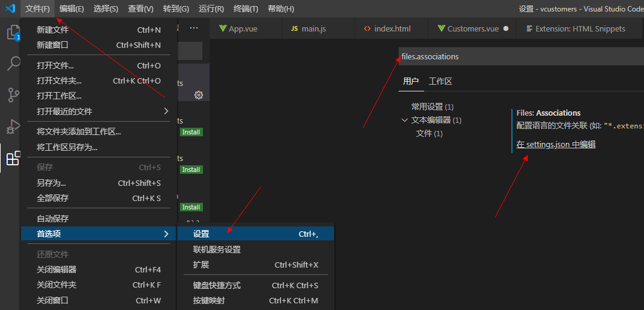Open 在 settings.json 中编辑 link

556,145
